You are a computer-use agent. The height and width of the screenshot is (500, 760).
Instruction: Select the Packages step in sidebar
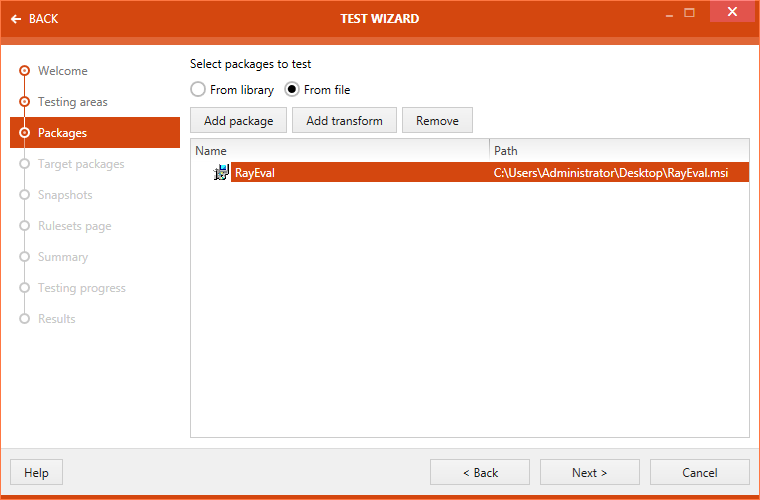(95, 132)
